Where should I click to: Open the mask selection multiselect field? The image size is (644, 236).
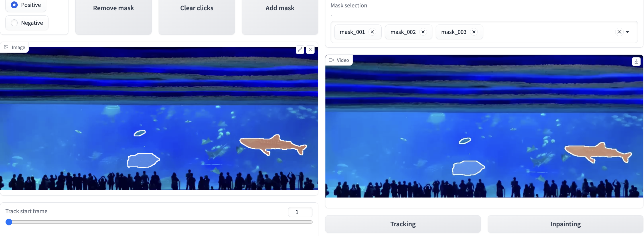pyautogui.click(x=548, y=32)
